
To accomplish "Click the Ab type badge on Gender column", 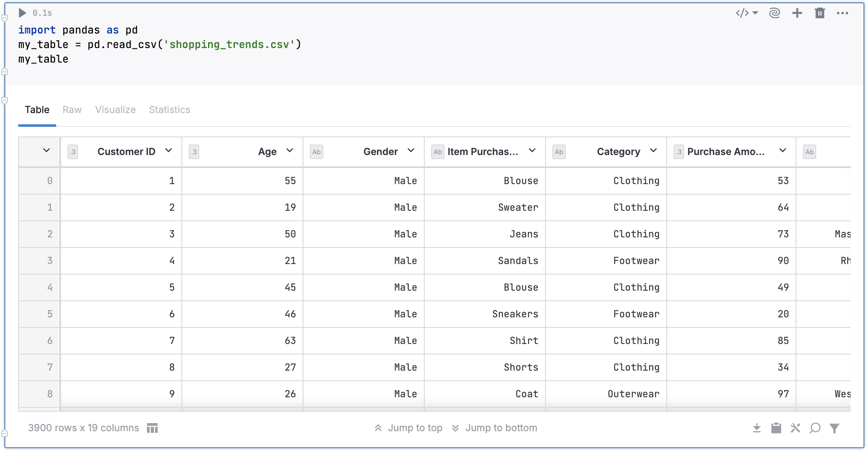I will [316, 152].
